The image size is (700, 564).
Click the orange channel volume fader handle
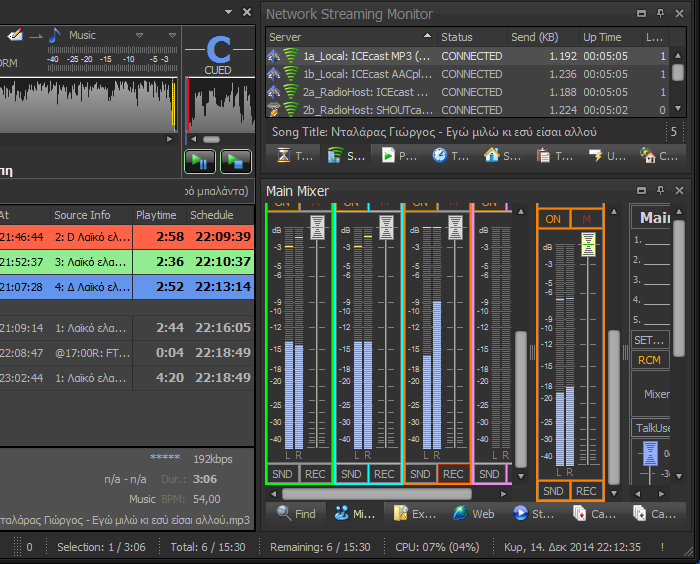pyautogui.click(x=589, y=244)
